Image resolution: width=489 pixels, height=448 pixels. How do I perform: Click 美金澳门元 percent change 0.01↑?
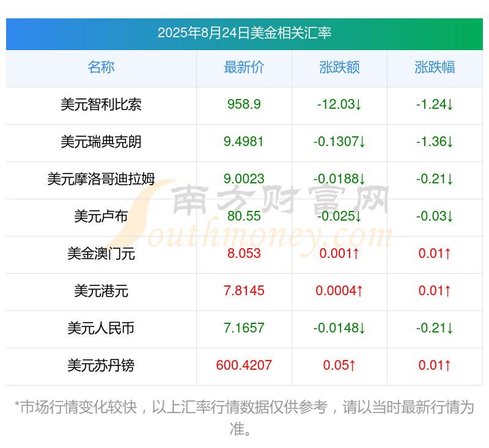tap(435, 254)
